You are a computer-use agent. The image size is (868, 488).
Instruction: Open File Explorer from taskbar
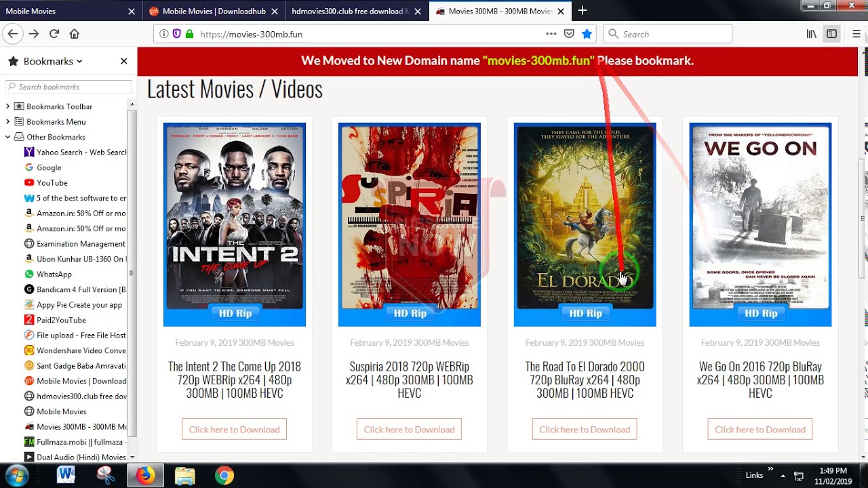coord(184,476)
